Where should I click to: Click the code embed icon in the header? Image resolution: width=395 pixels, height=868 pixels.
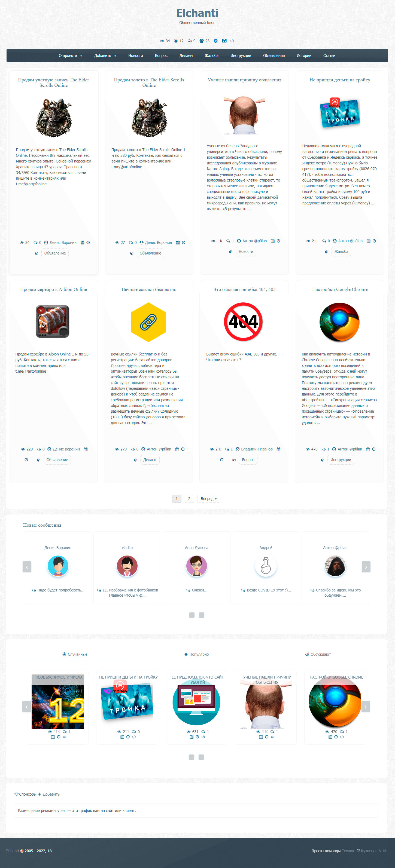pos(232,41)
